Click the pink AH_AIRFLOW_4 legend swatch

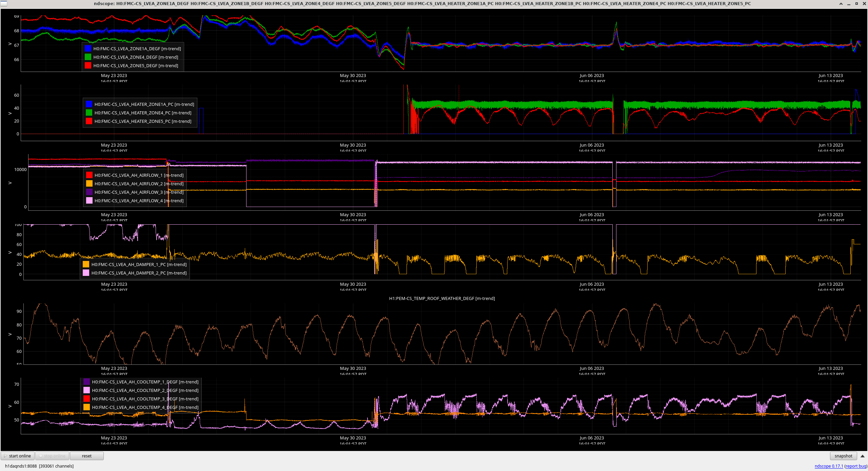click(x=89, y=201)
